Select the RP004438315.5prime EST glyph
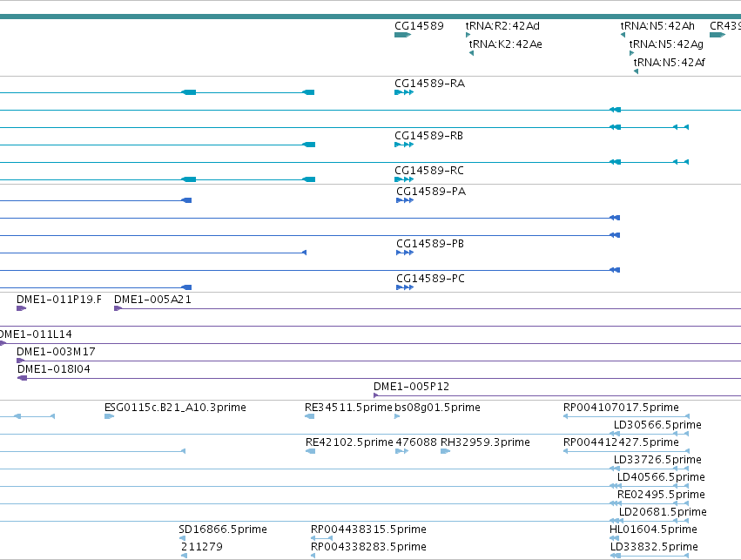Viewport: 741px width, 560px height. pos(322,538)
